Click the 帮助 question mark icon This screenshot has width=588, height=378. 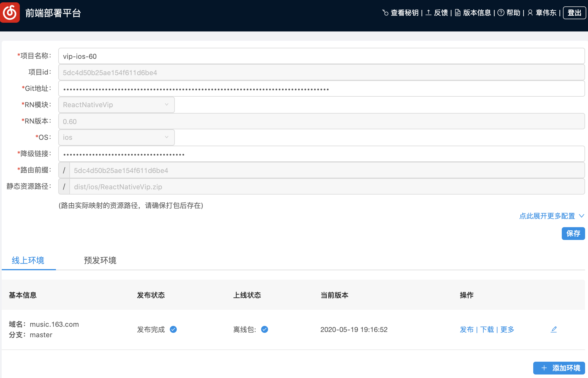(x=501, y=13)
